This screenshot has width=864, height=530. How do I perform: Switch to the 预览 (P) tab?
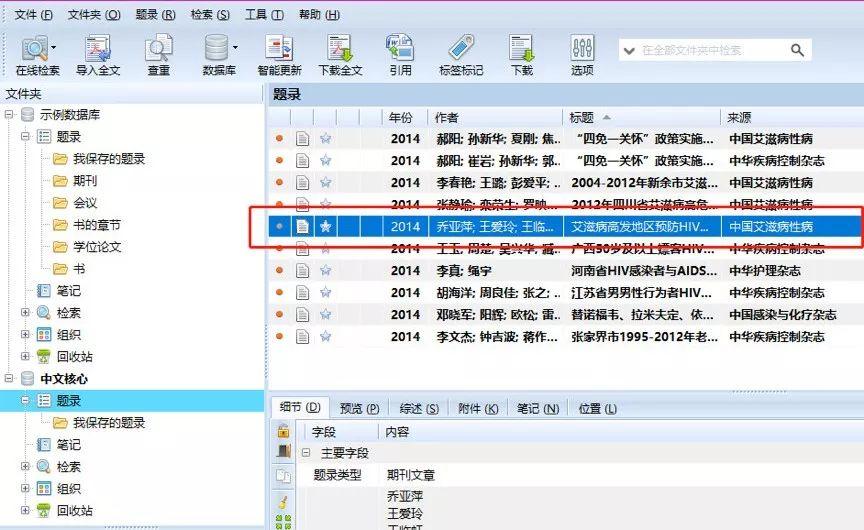(x=360, y=409)
